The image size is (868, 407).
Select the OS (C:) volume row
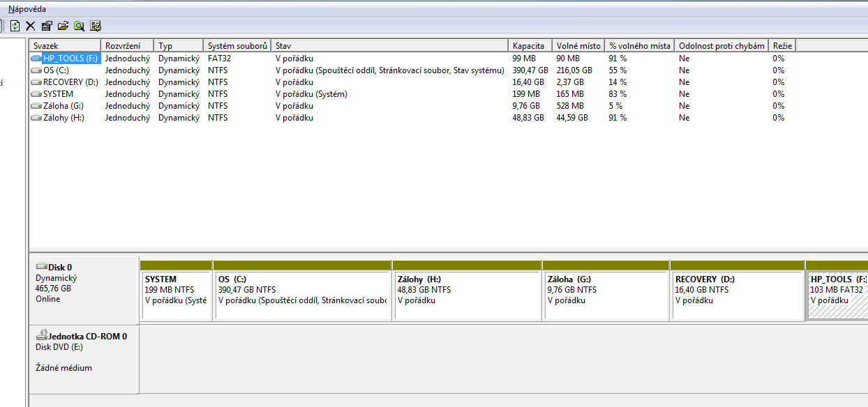pyautogui.click(x=413, y=70)
